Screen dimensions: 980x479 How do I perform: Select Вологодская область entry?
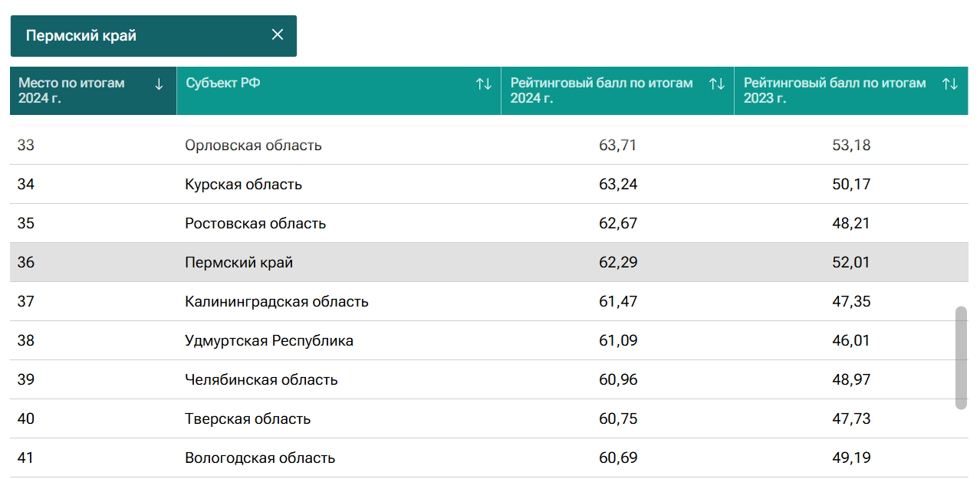point(259,458)
